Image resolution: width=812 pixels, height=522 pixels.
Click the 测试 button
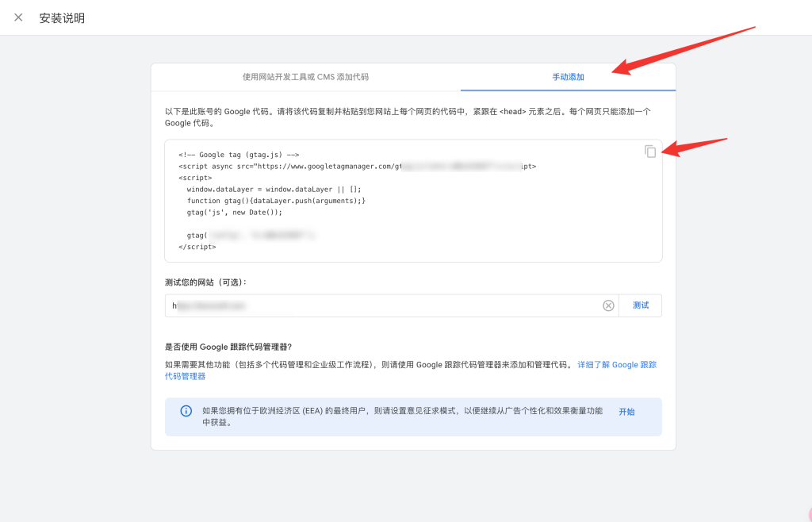641,305
